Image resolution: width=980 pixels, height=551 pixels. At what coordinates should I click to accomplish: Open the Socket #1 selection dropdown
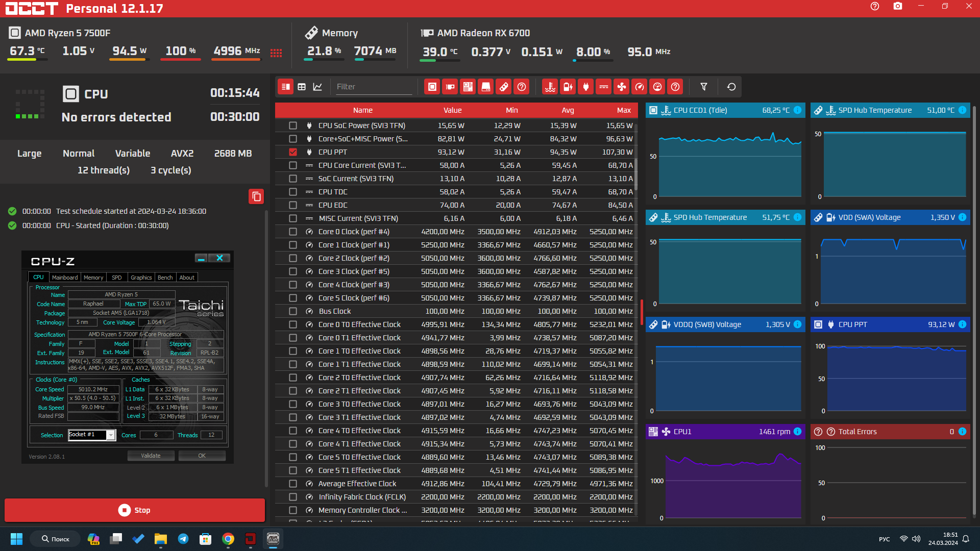110,435
